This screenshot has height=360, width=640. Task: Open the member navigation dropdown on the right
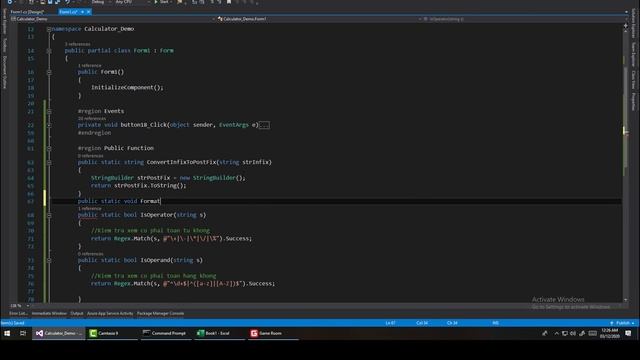524,19
